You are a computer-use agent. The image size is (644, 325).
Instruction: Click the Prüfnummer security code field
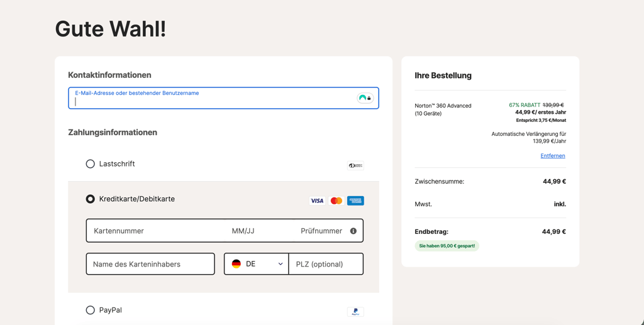pyautogui.click(x=321, y=231)
